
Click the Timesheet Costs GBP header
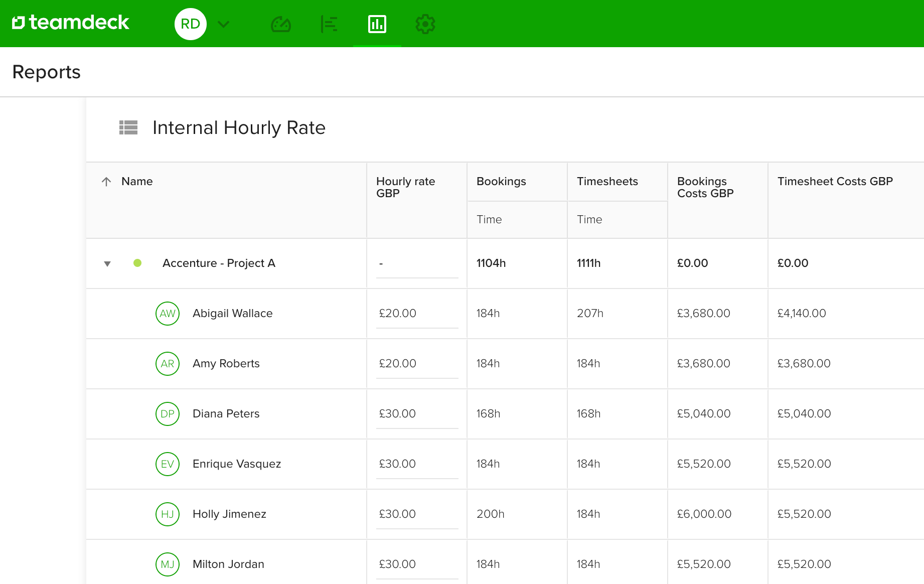pos(835,181)
